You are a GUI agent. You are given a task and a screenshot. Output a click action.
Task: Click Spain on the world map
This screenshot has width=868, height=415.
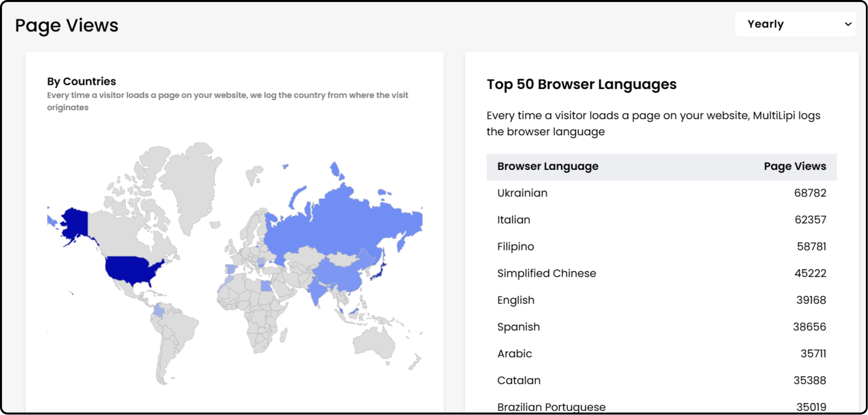coord(231,269)
